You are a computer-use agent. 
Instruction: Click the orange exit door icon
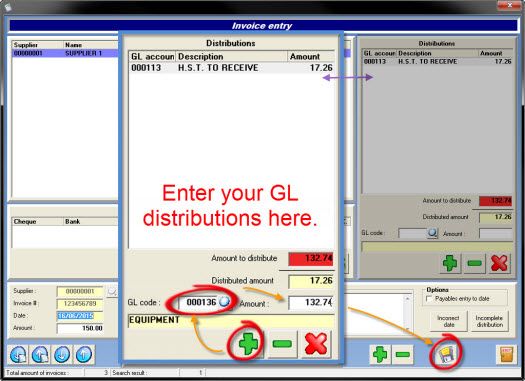tap(506, 354)
